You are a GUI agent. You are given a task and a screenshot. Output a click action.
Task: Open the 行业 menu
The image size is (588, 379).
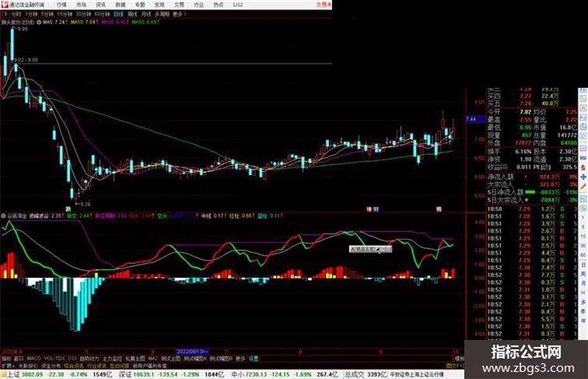pos(198,5)
